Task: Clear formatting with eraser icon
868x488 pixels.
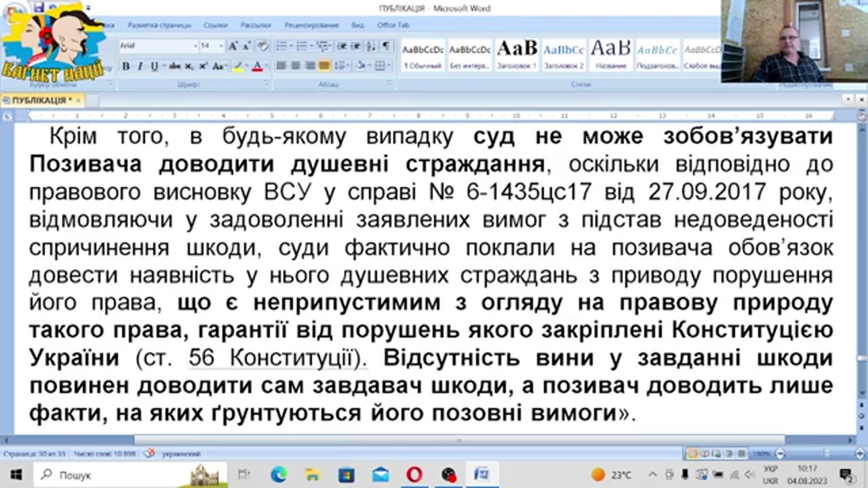Action: click(x=262, y=46)
